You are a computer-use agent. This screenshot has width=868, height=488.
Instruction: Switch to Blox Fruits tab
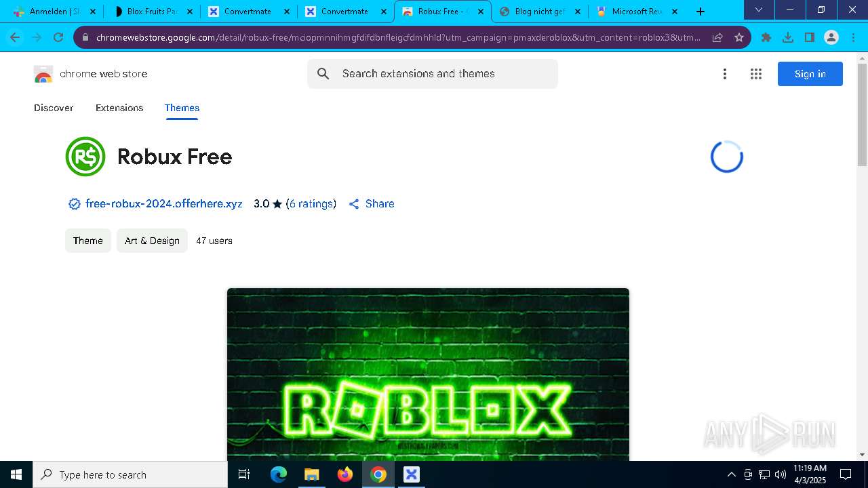tap(153, 12)
